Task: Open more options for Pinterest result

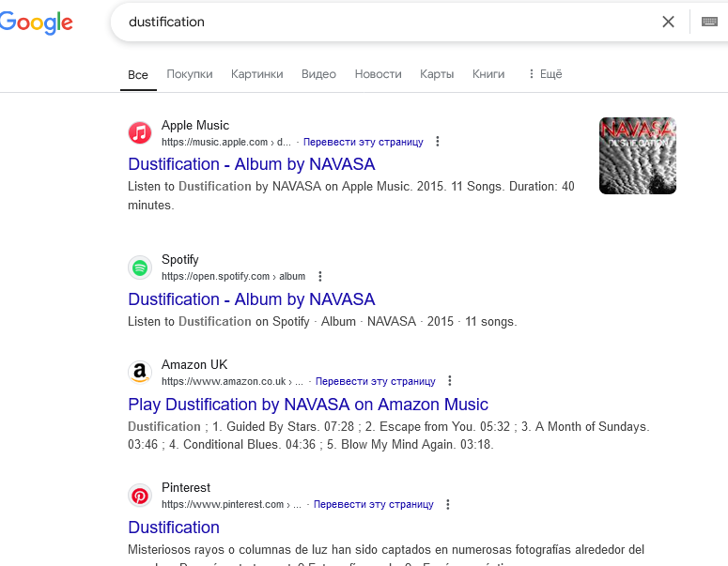Action: pyautogui.click(x=447, y=504)
